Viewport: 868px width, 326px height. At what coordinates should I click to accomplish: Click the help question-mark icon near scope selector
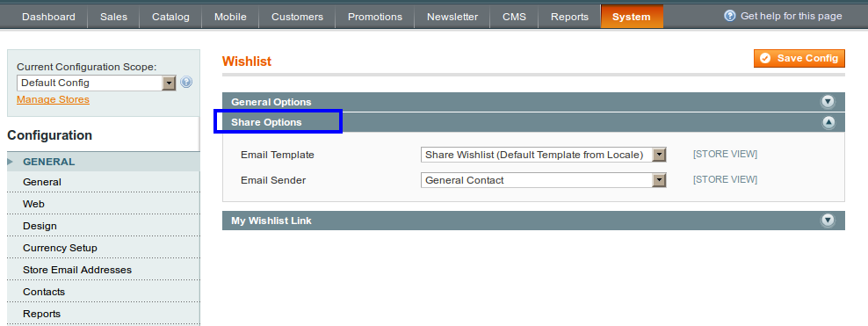click(186, 83)
